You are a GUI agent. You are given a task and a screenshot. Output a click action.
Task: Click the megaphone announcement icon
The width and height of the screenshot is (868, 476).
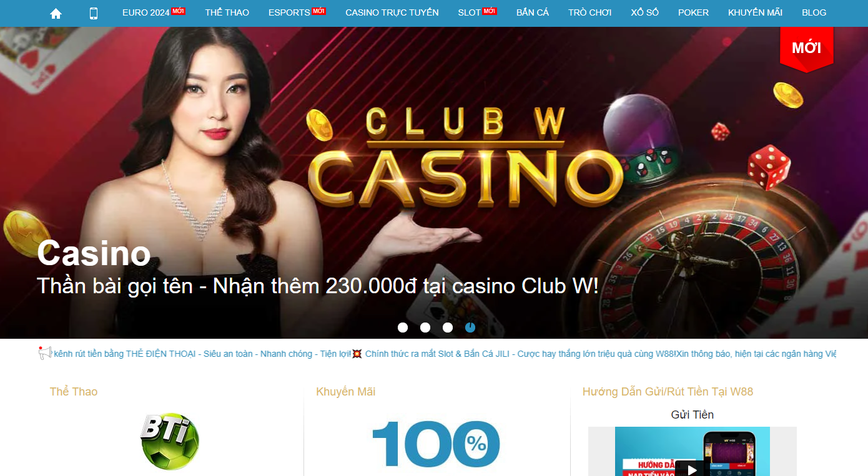[45, 353]
